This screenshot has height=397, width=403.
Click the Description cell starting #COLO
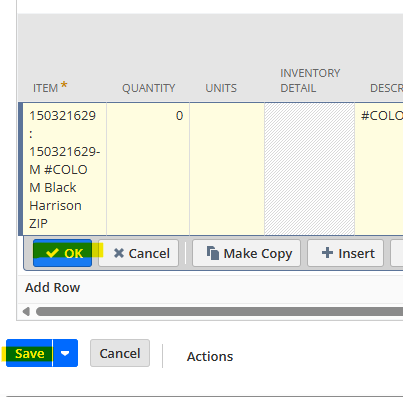pyautogui.click(x=379, y=169)
